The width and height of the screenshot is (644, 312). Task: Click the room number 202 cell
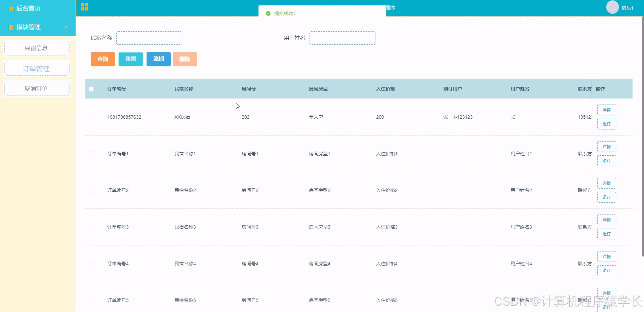(246, 117)
